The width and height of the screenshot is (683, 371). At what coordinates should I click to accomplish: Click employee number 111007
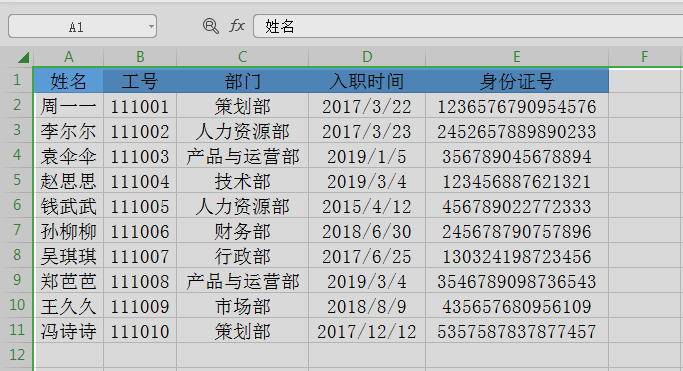[140, 256]
